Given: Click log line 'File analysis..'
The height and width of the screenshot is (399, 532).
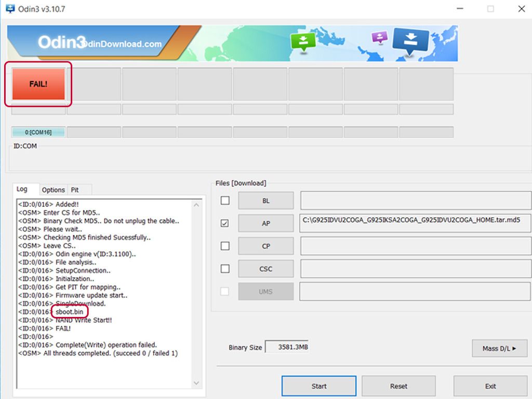Looking at the screenshot, I should pos(76,262).
